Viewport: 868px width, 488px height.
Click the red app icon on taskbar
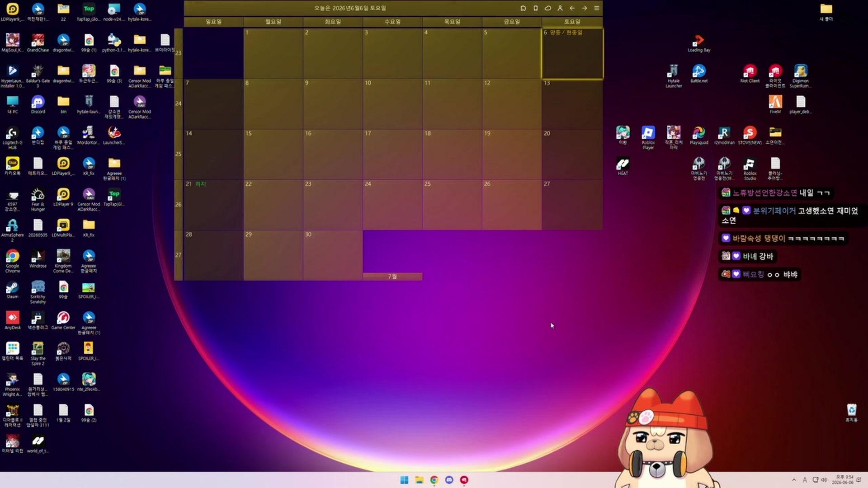(464, 480)
